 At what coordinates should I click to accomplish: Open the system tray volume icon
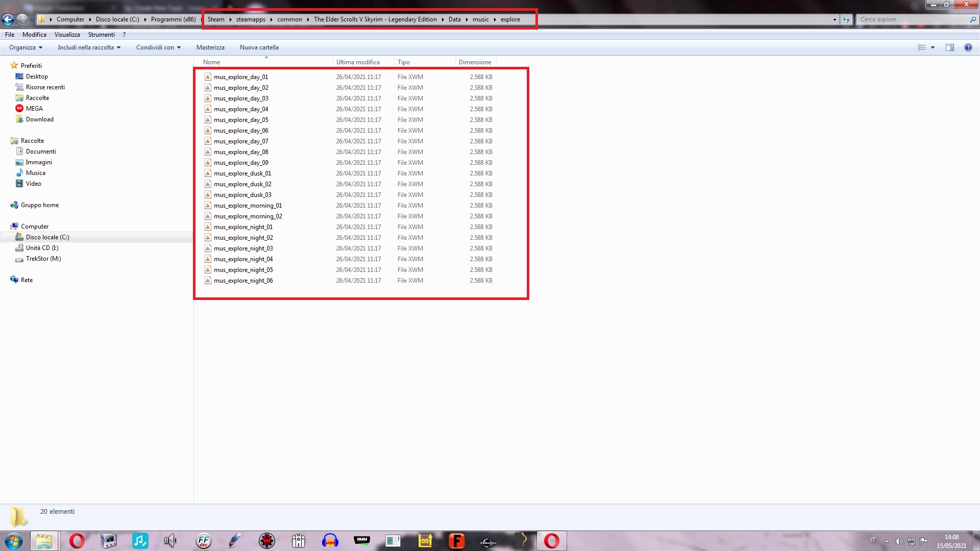899,541
